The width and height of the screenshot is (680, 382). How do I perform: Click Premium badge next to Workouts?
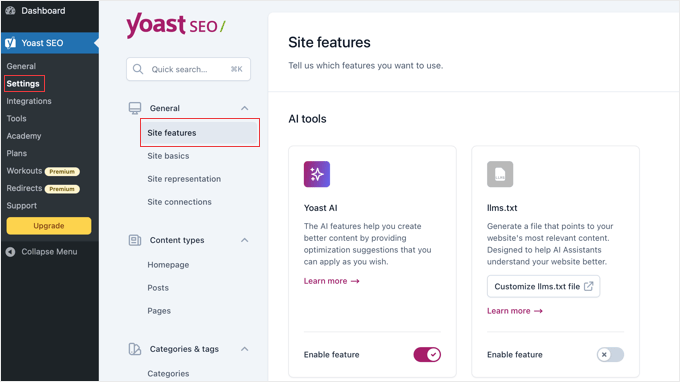pos(62,172)
